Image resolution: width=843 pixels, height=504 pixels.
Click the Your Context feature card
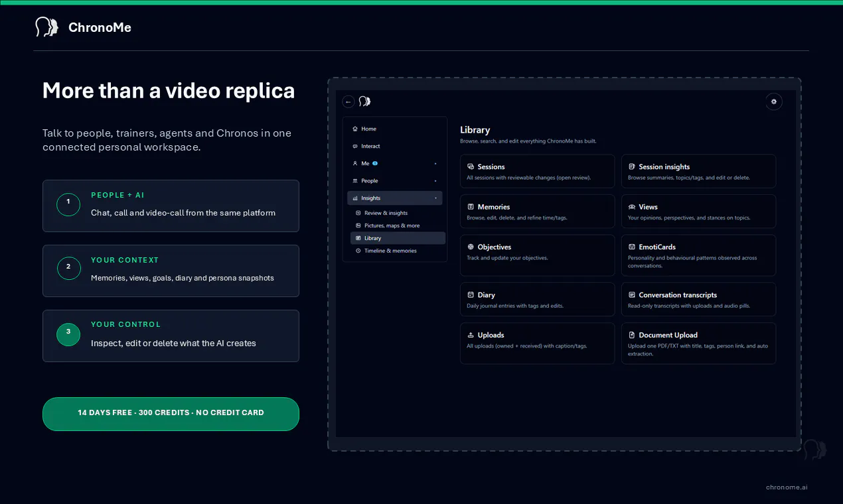(x=171, y=271)
